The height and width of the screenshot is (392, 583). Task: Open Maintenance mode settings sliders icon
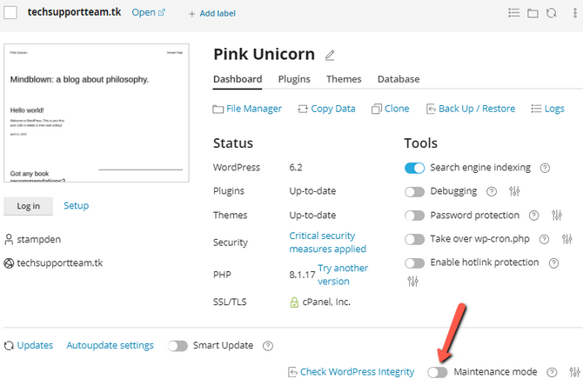coord(573,372)
